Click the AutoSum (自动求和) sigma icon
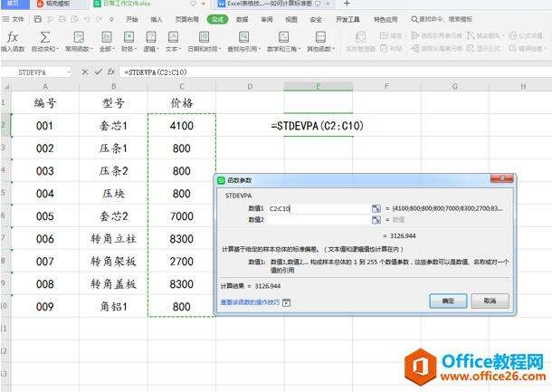552x392 pixels. (x=44, y=37)
